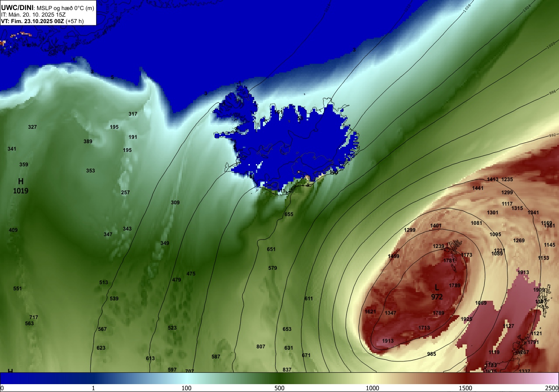Click the value 611 on the map
The width and height of the screenshot is (559, 392).
(309, 299)
